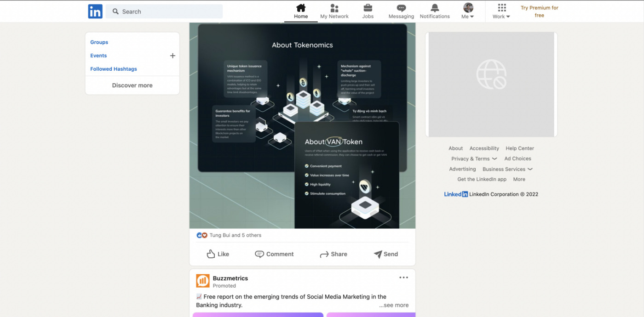Click the Me profile avatar
644x317 pixels.
468,7
